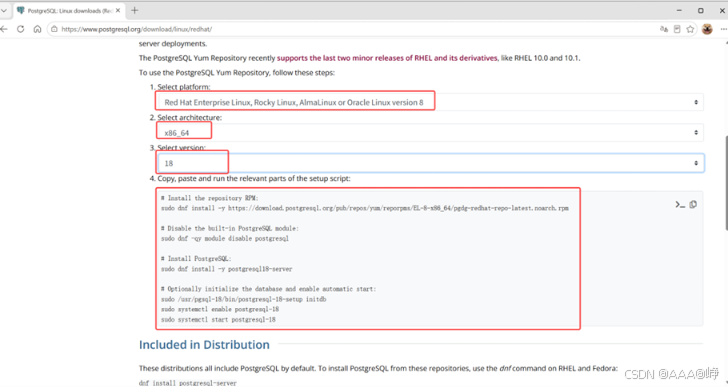Go back to the previous page
Image resolution: width=728 pixels, height=387 pixels.
4,29
